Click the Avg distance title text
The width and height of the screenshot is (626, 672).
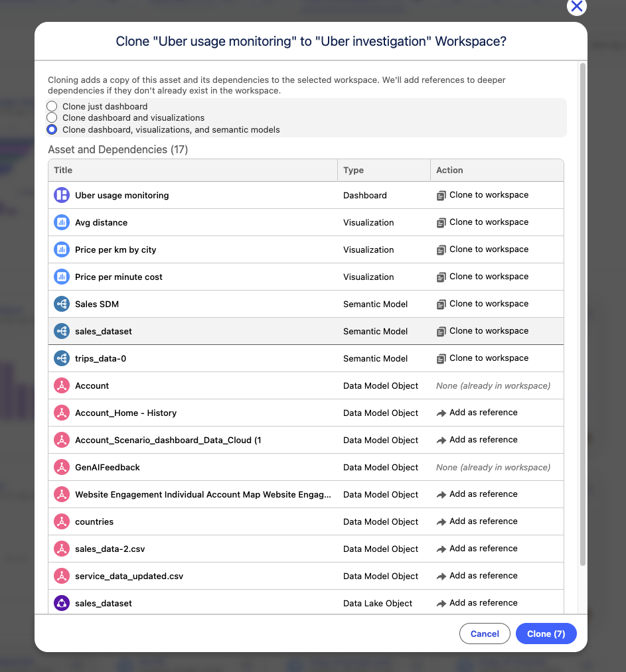(101, 222)
